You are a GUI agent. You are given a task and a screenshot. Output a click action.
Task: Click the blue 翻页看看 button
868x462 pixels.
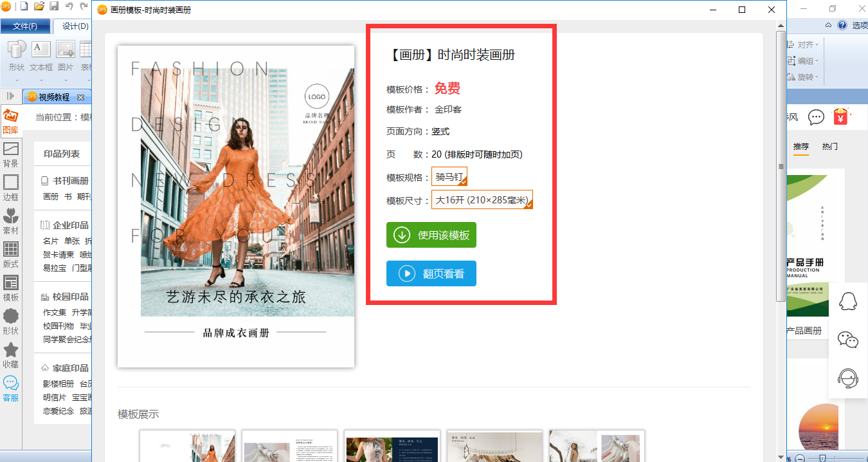click(431, 273)
